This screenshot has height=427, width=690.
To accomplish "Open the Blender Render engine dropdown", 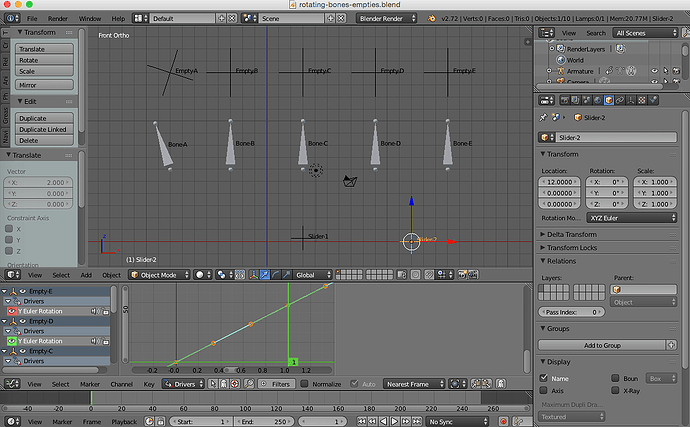I will click(386, 18).
